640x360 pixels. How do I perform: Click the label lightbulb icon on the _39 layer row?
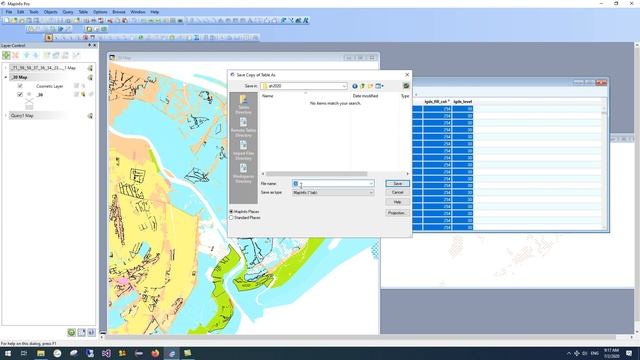tap(83, 95)
